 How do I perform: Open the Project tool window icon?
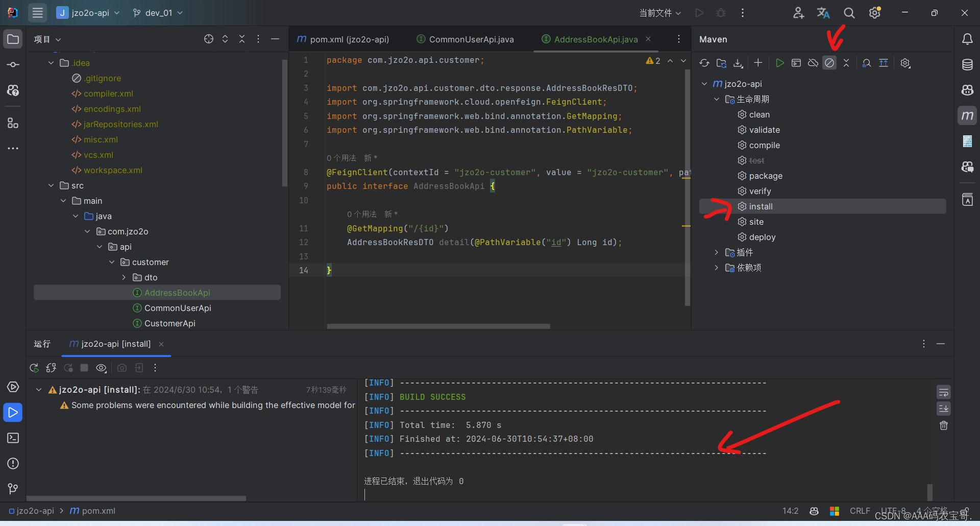(13, 39)
